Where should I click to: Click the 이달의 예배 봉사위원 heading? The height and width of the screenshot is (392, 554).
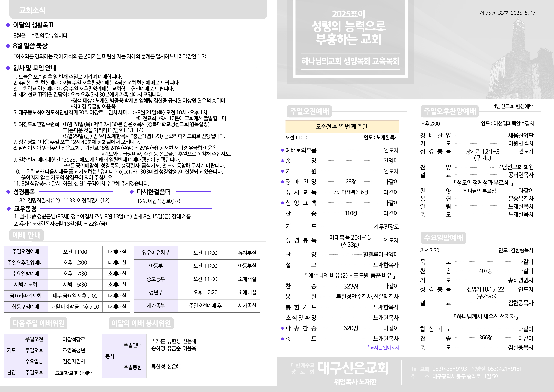[141, 323]
